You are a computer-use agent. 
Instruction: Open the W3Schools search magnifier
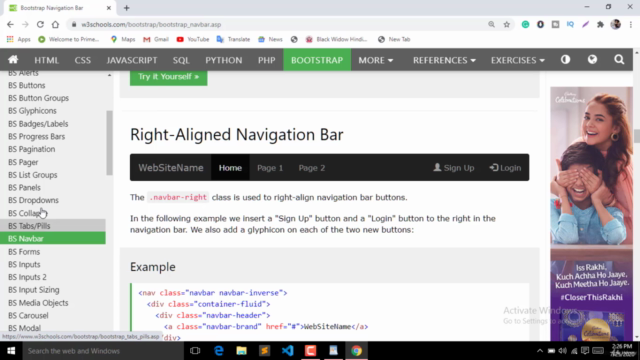[x=619, y=60]
